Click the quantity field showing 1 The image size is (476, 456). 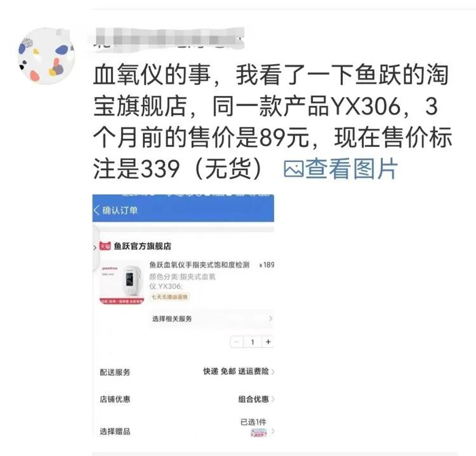(252, 342)
